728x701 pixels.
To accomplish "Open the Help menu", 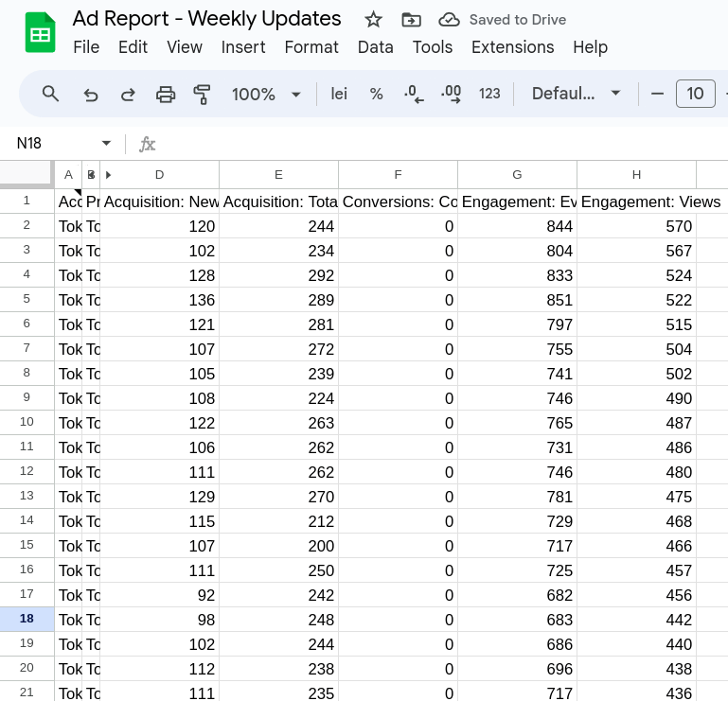I will 590,47.
